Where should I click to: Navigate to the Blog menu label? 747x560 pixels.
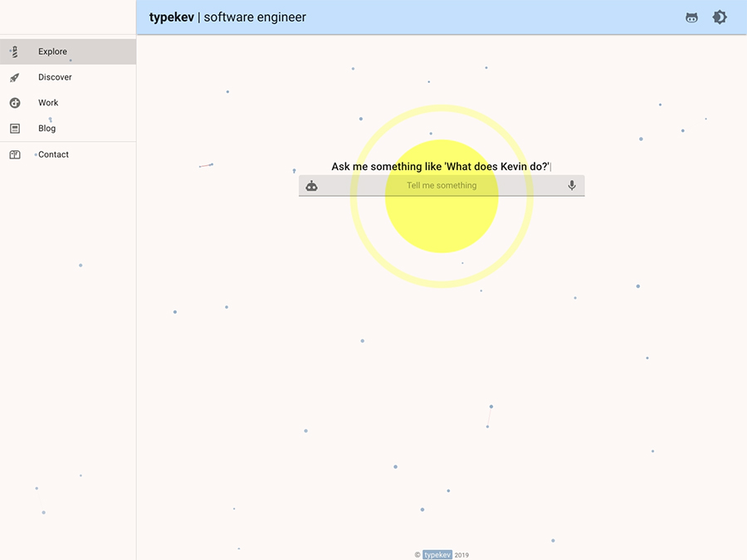[47, 129]
